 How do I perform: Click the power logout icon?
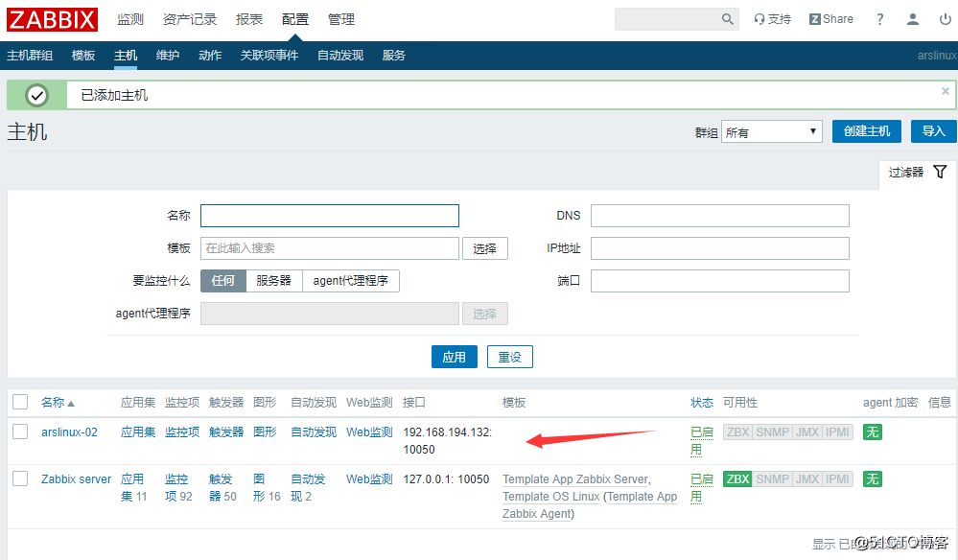pyautogui.click(x=946, y=19)
